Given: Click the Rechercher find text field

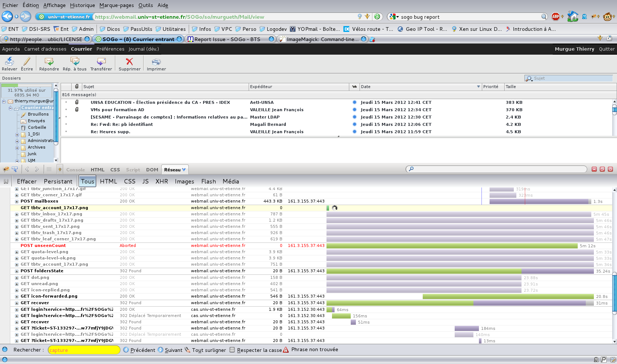Looking at the screenshot, I should 84,350.
